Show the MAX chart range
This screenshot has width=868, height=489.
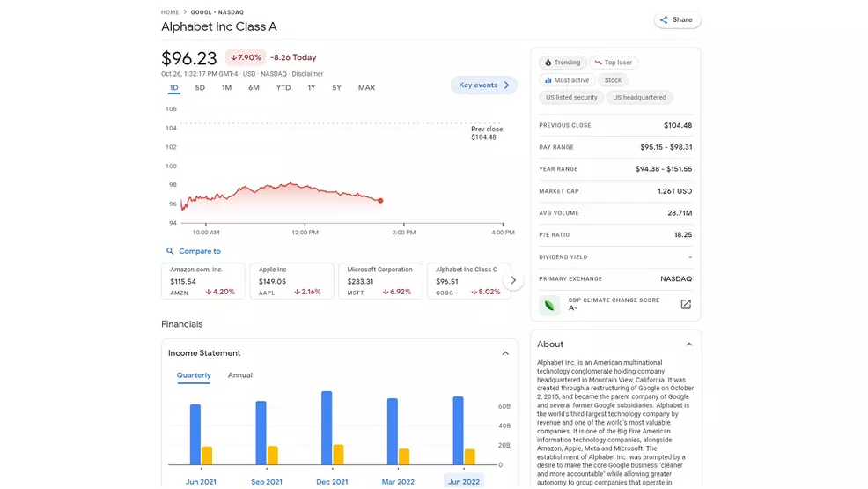click(x=366, y=87)
